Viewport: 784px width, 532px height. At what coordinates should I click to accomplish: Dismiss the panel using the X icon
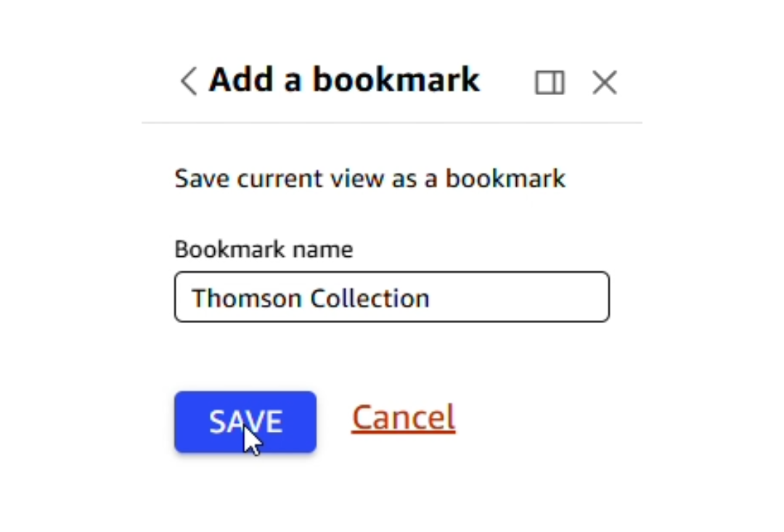coord(604,83)
